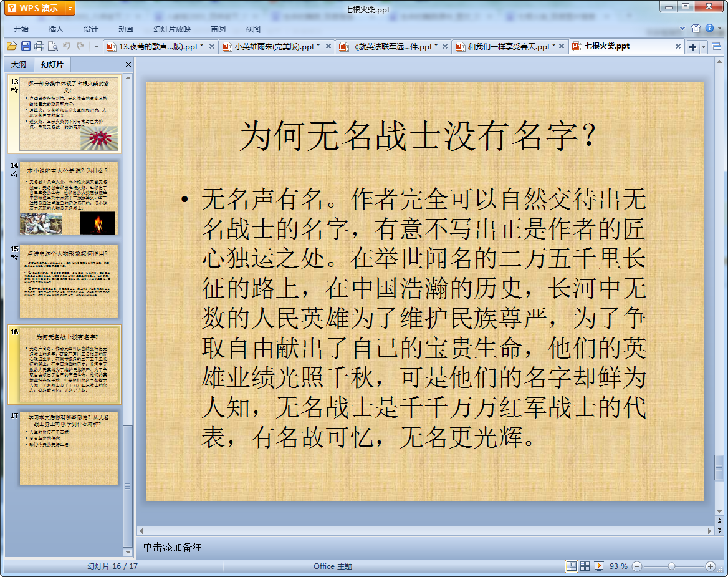Click the thumbnail pane scroll down arrow
This screenshot has height=577, width=728.
(x=128, y=553)
